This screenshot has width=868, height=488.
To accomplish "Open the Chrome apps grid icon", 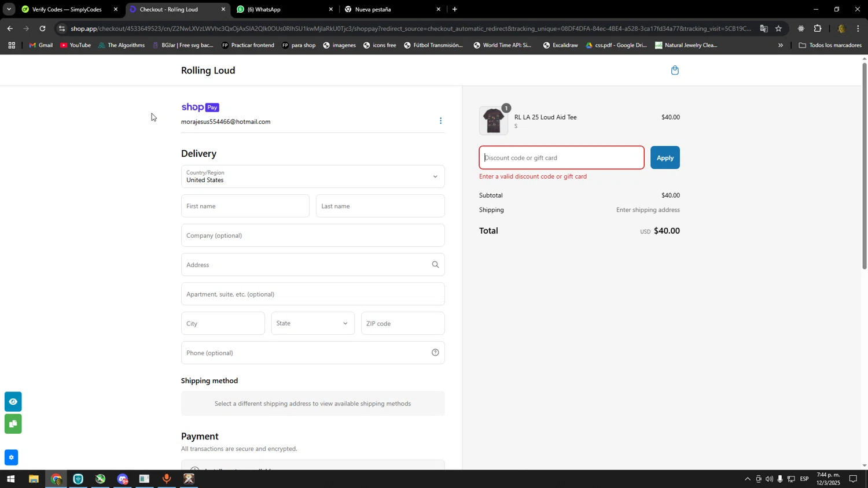I will point(11,45).
